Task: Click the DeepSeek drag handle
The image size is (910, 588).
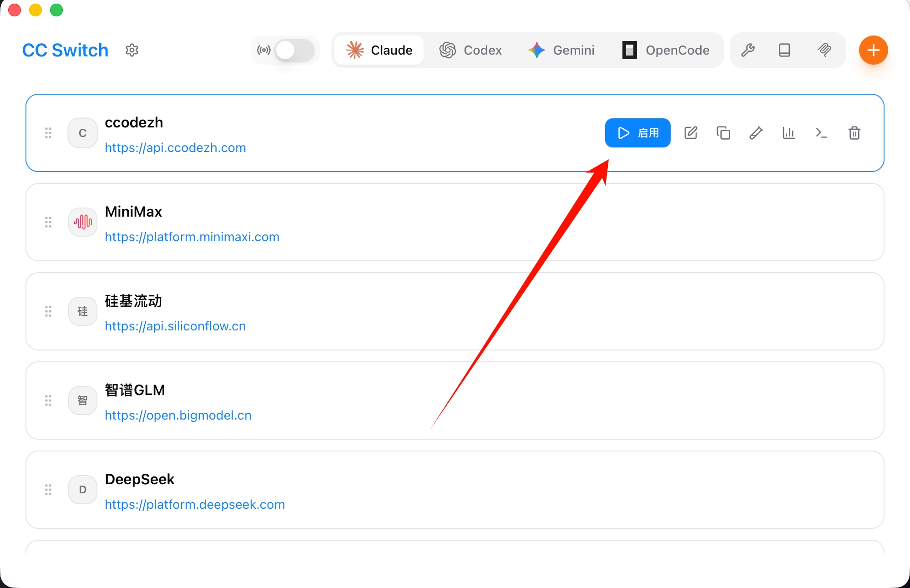Action: click(48, 490)
